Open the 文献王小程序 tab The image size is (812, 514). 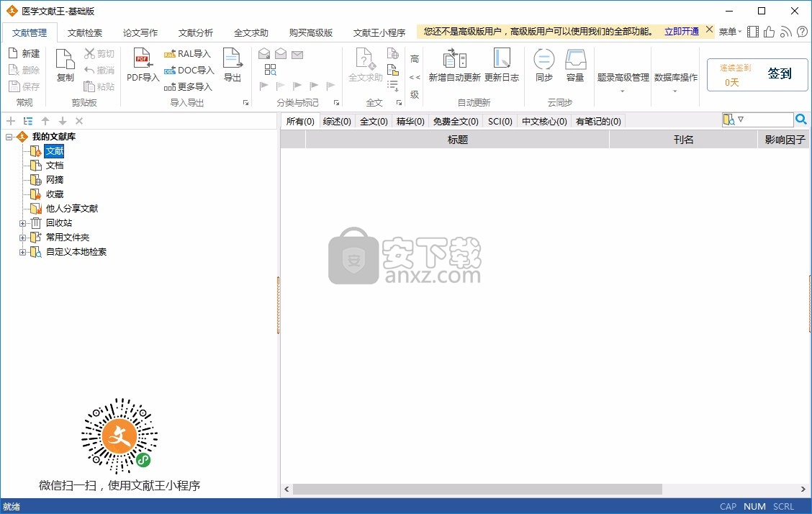[379, 32]
